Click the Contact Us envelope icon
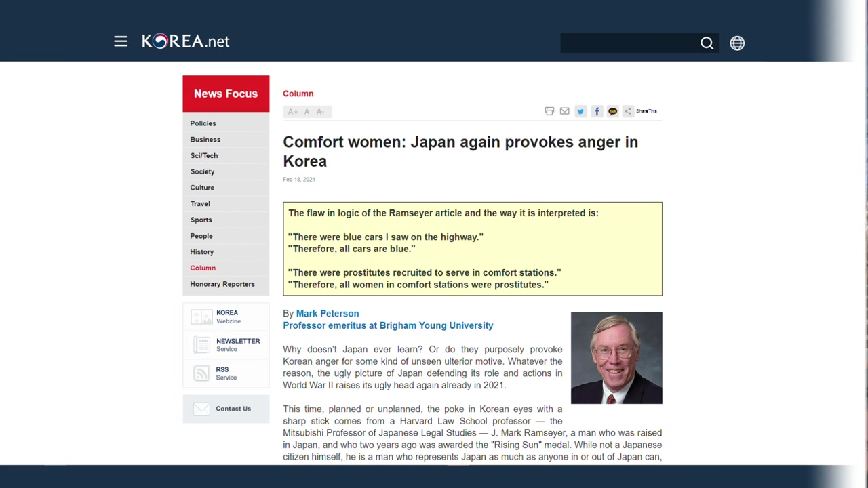Viewport: 868px width, 488px height. (201, 409)
